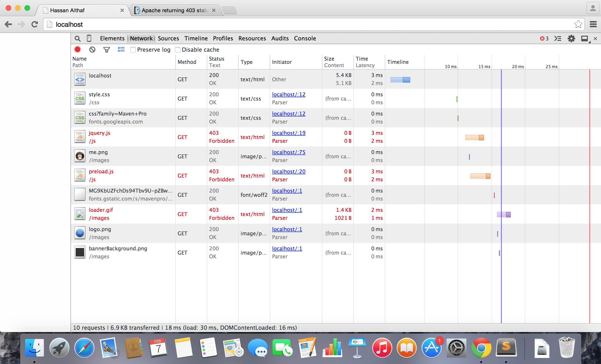Select the localhost document request row icon

pyautogui.click(x=80, y=79)
